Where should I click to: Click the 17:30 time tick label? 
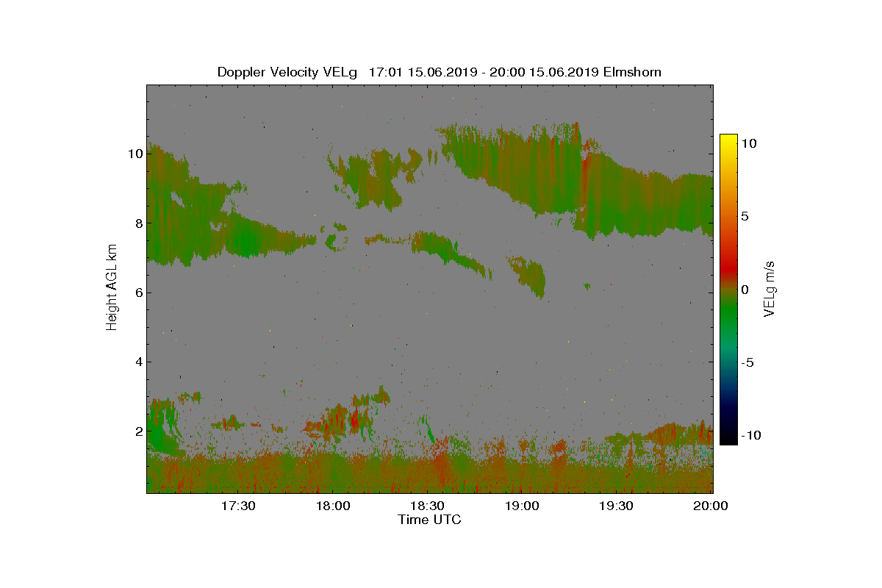(x=238, y=506)
